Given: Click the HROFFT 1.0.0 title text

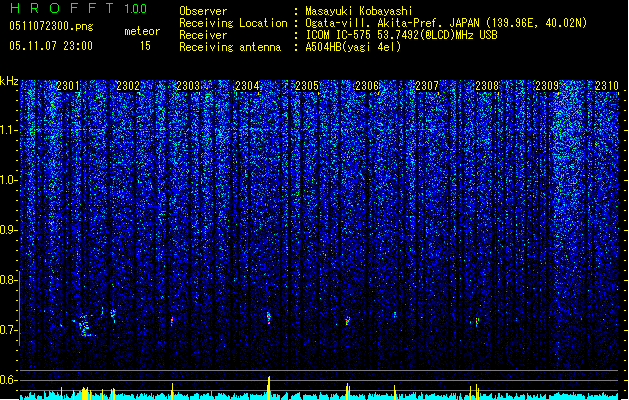Looking at the screenshot, I should [79, 8].
